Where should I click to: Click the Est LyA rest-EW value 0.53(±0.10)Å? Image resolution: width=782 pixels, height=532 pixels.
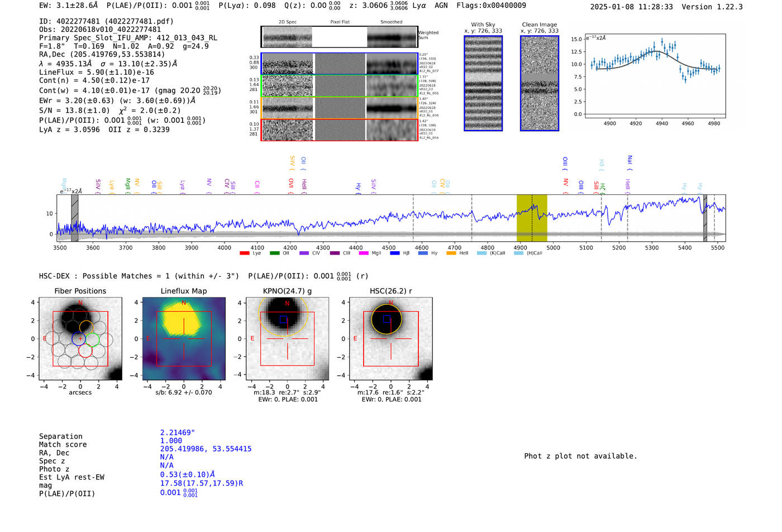click(x=188, y=475)
